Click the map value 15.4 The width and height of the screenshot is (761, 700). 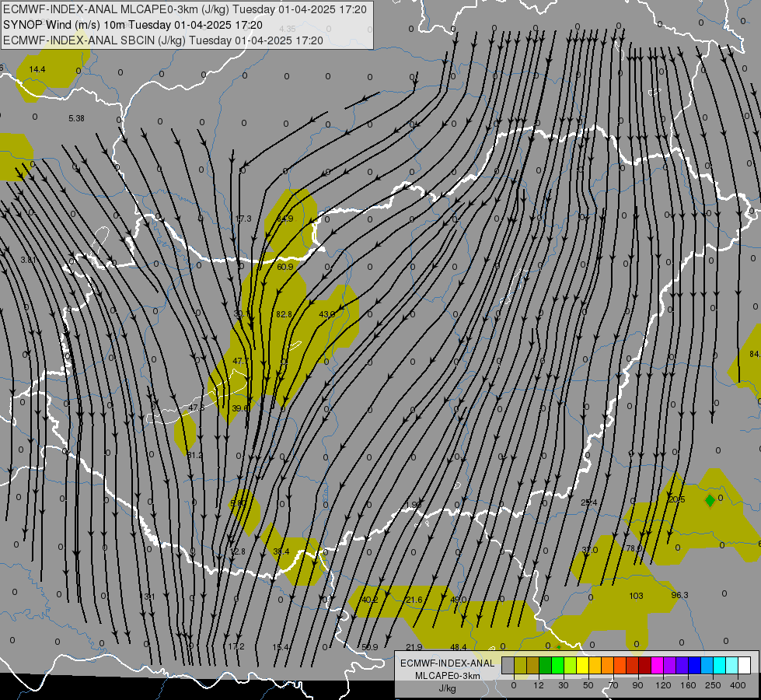(x=281, y=646)
